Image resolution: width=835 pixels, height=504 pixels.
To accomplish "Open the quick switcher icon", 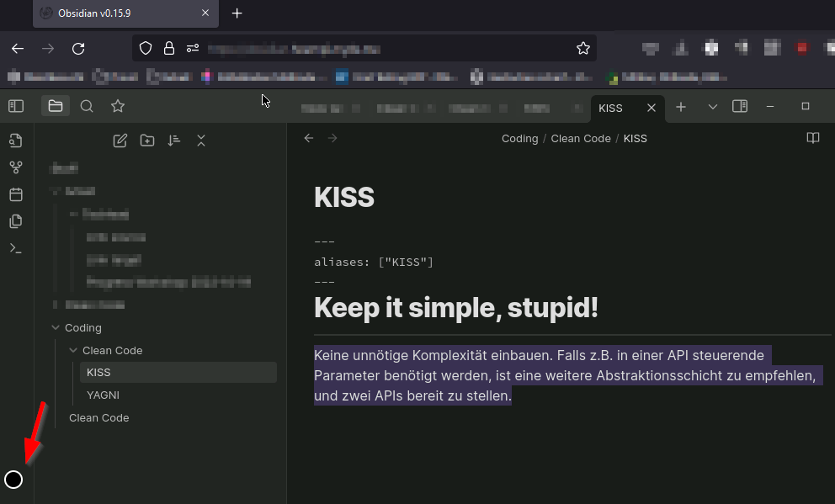I will click(87, 106).
